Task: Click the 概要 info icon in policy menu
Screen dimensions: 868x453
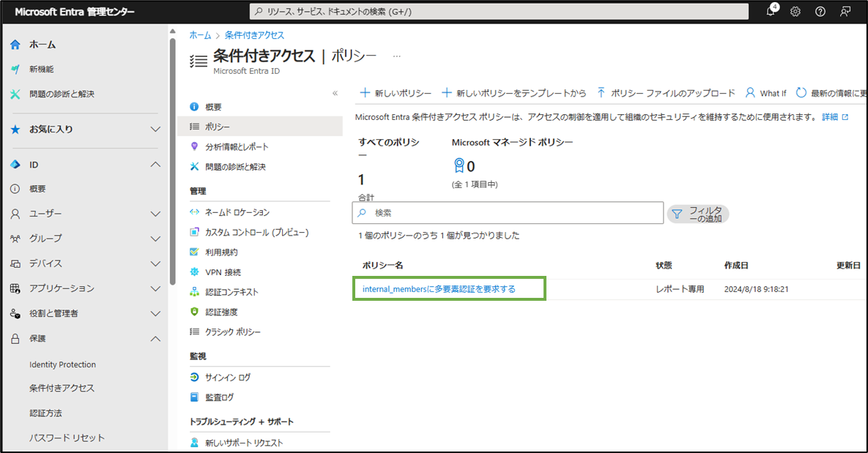Action: (x=194, y=107)
